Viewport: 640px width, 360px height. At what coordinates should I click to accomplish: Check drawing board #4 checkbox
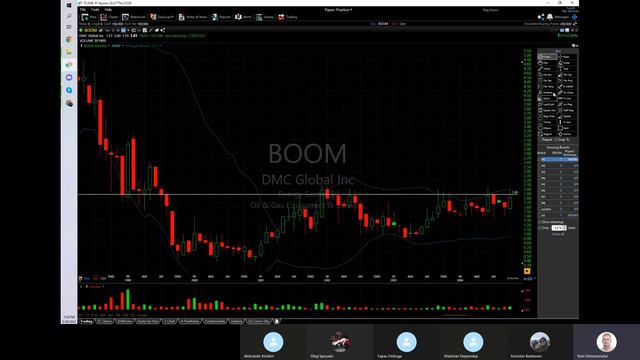pyautogui.click(x=539, y=178)
